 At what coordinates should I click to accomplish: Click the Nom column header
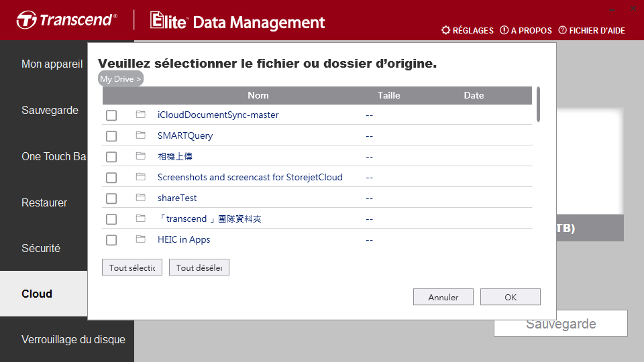[x=258, y=95]
